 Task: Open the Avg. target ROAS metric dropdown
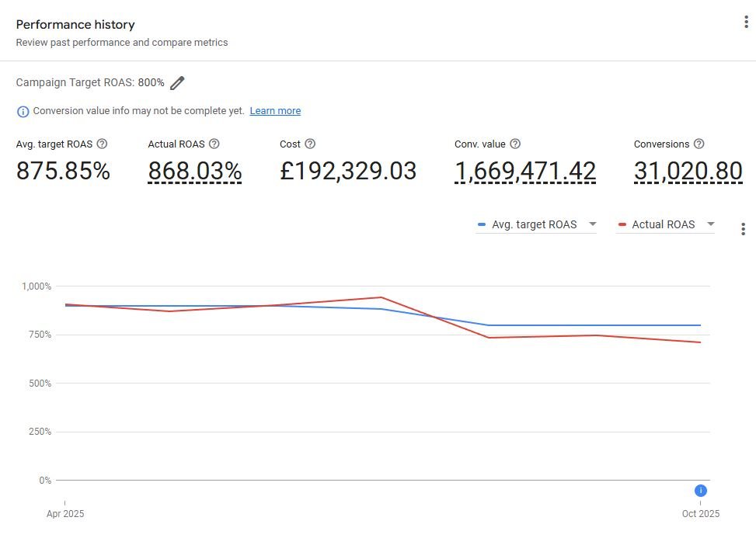click(536, 224)
